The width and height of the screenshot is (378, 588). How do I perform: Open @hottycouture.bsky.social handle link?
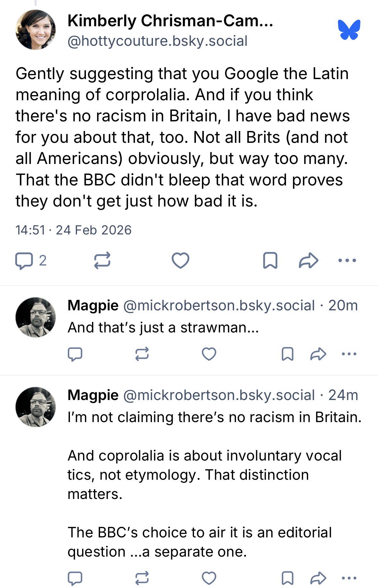pos(157,41)
